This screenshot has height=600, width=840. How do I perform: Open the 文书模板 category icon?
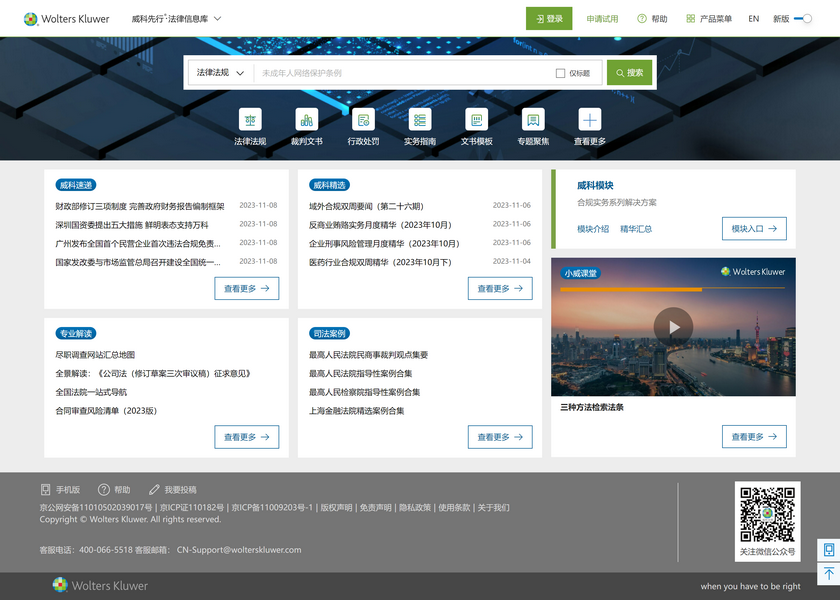coord(477,120)
